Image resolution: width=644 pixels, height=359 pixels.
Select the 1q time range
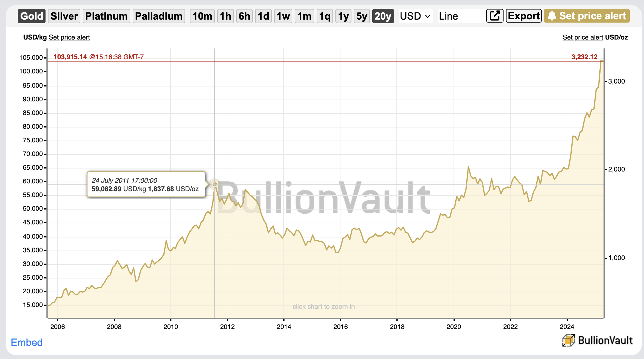[325, 16]
